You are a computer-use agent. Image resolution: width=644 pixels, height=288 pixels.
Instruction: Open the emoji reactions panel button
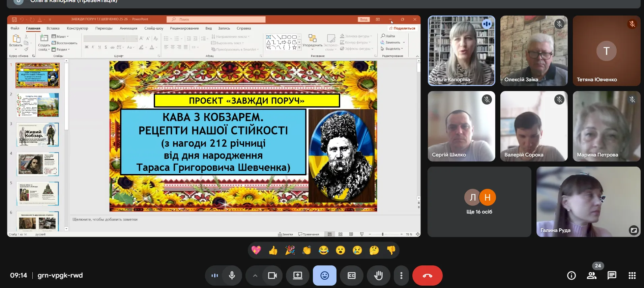coord(324,276)
